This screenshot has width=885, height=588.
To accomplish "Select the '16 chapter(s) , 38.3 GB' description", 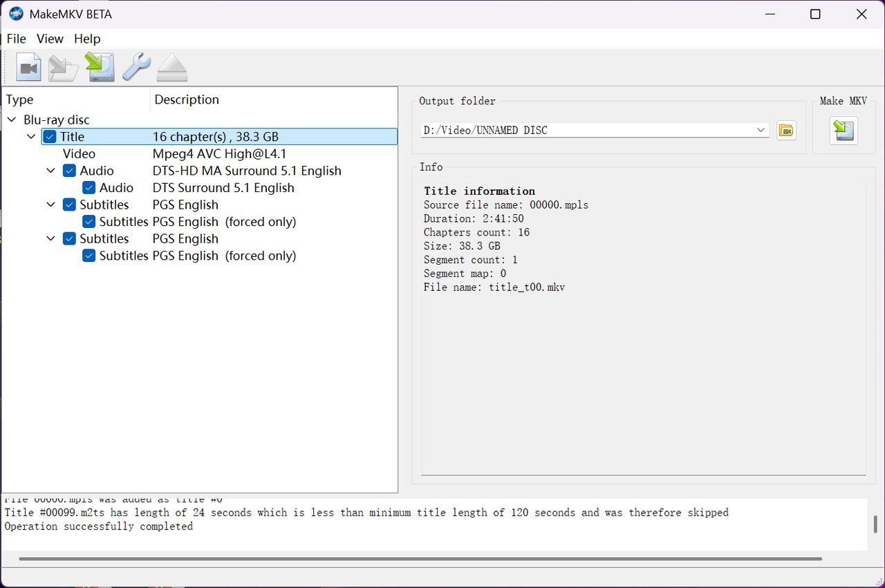I will point(215,137).
